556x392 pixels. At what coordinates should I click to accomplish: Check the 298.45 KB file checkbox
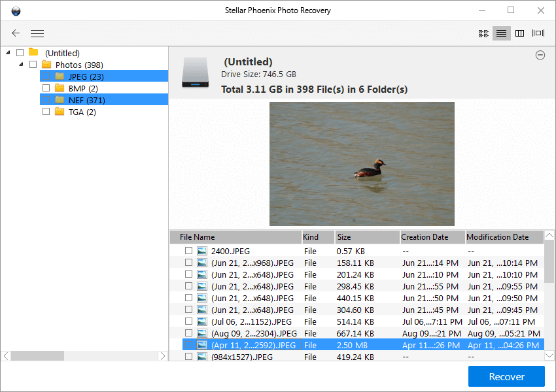point(188,286)
